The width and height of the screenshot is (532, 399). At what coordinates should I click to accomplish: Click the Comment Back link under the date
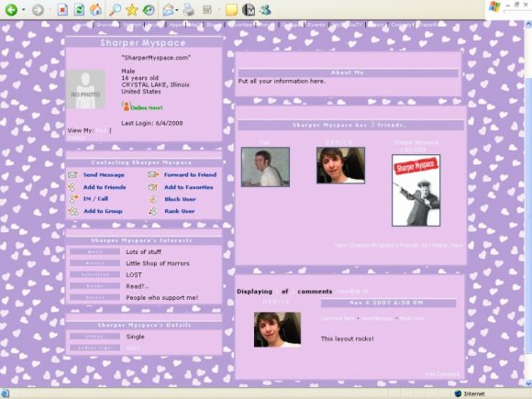coord(338,318)
